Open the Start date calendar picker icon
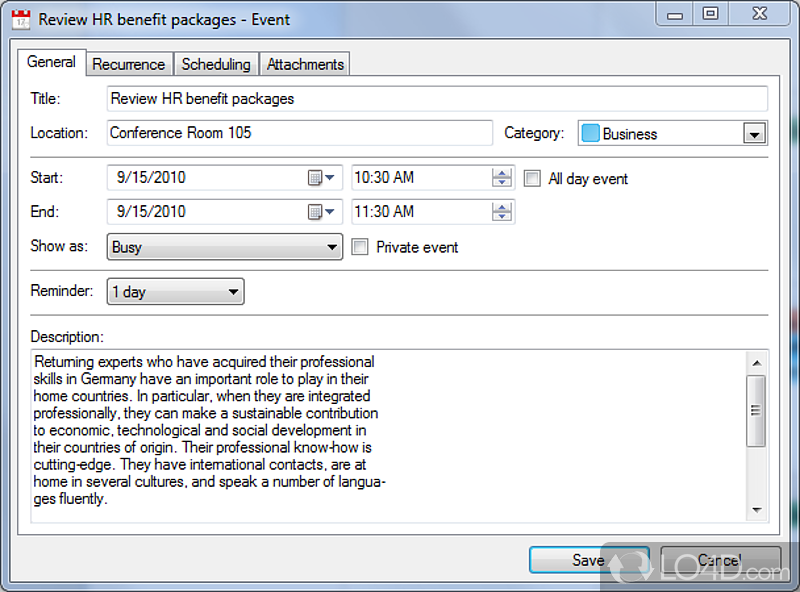 point(315,178)
